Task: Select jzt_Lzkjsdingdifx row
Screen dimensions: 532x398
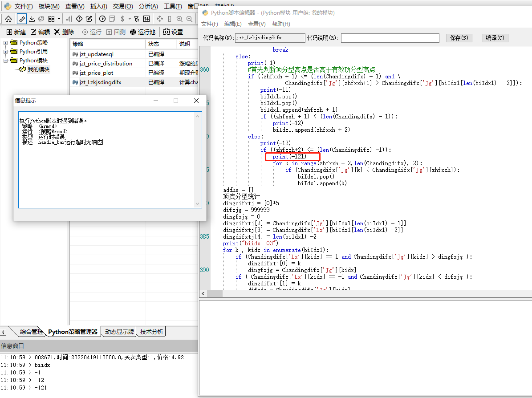Action: tap(134, 82)
